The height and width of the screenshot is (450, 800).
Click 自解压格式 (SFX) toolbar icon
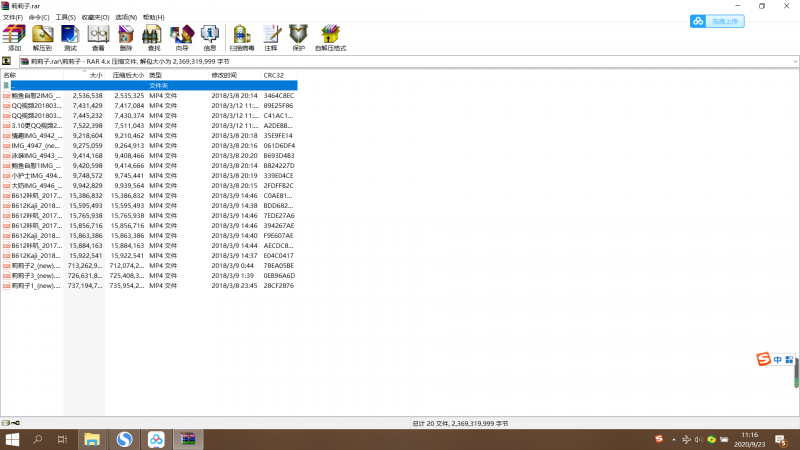(x=331, y=38)
